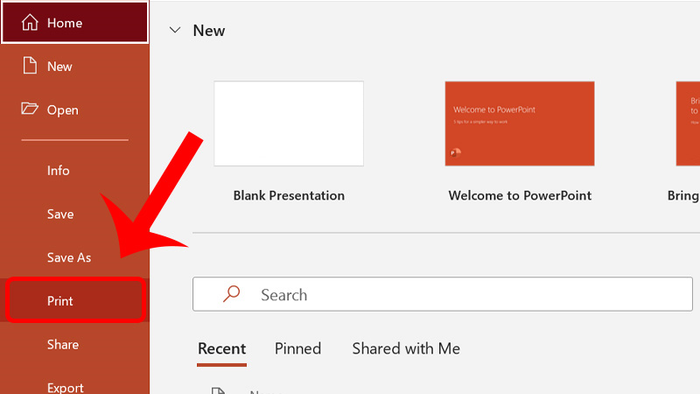This screenshot has width=700, height=394.
Task: Click the Home house icon in sidebar
Action: (30, 22)
